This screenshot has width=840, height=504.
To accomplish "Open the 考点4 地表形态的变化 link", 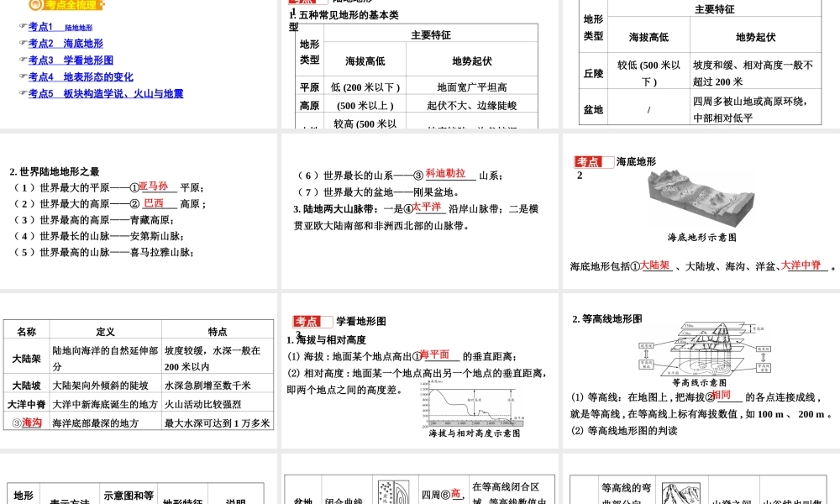I will pos(81,76).
